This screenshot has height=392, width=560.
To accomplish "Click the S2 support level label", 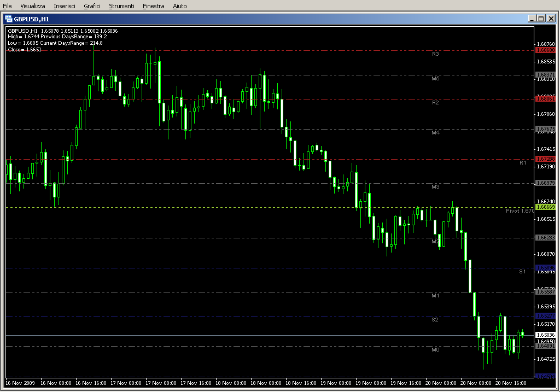I will pos(435,319).
